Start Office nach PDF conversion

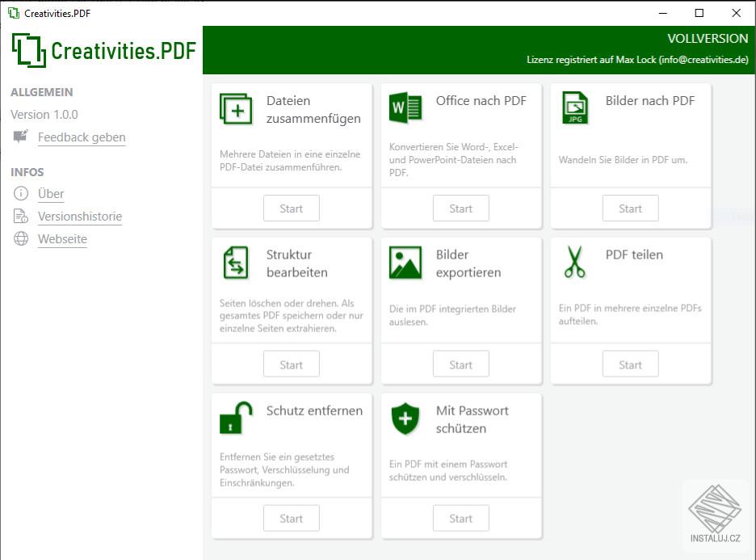(x=461, y=208)
